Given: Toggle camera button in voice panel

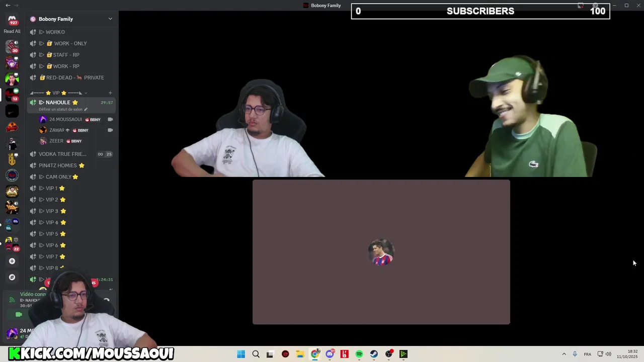Looking at the screenshot, I should pos(19,315).
